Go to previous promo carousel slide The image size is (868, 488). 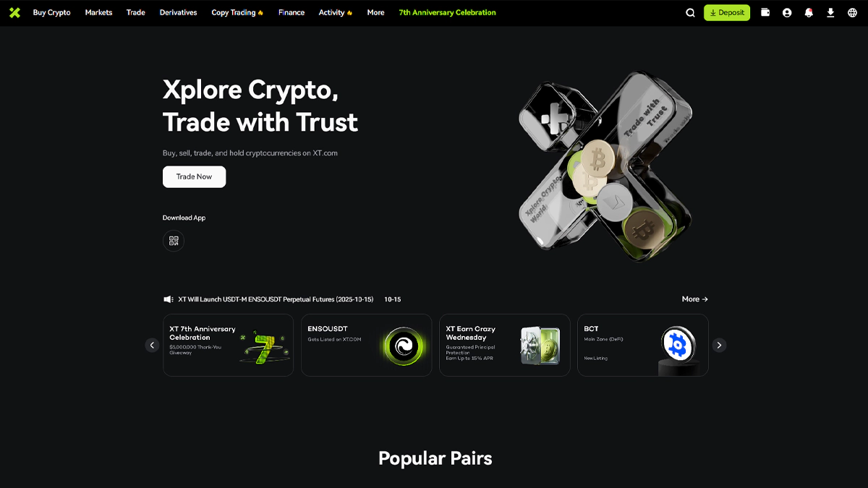[x=152, y=345]
